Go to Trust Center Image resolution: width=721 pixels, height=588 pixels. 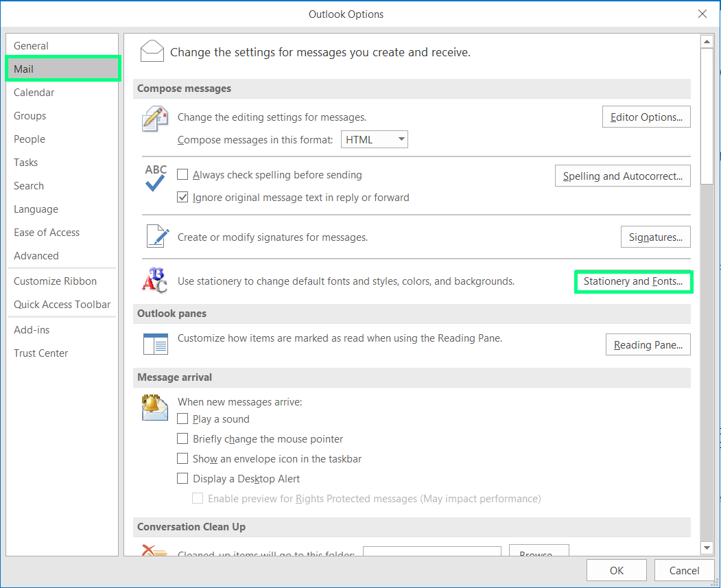[x=62, y=353]
